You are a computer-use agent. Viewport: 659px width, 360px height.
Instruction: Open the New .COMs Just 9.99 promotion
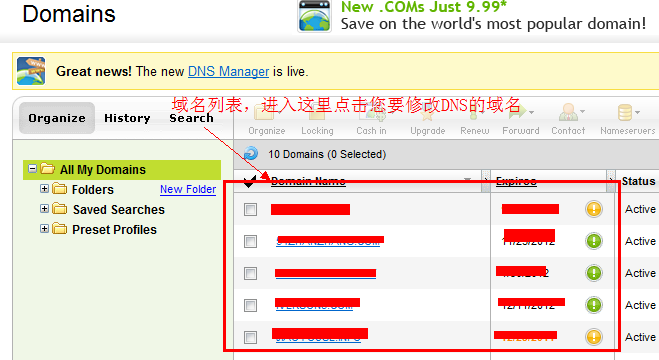click(x=424, y=7)
